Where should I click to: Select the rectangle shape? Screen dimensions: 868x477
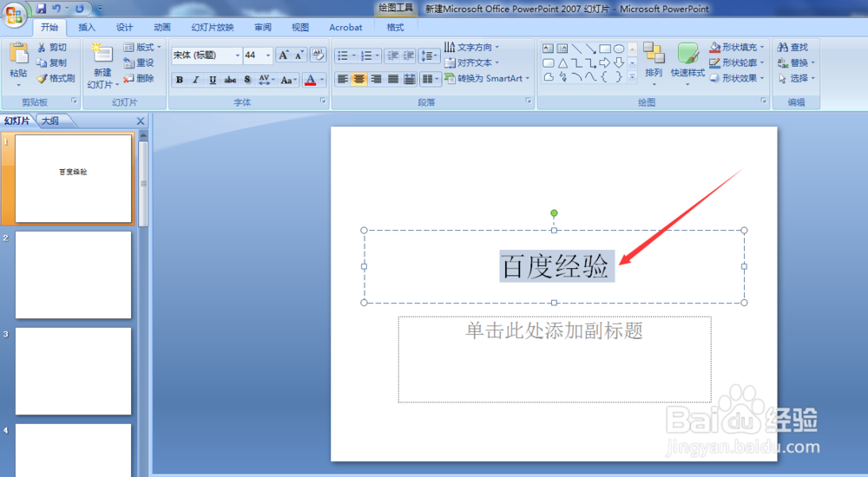[605, 49]
